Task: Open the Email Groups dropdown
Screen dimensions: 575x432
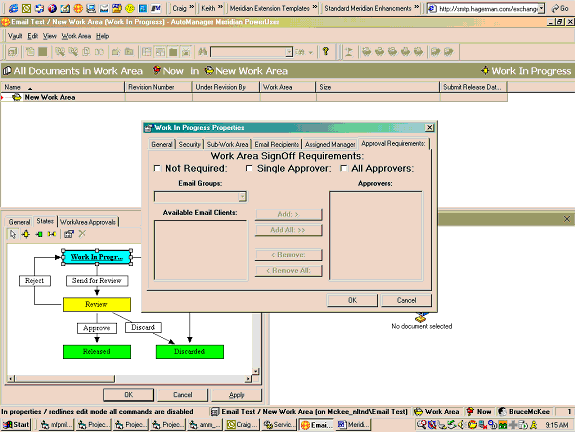Action: click(x=242, y=197)
